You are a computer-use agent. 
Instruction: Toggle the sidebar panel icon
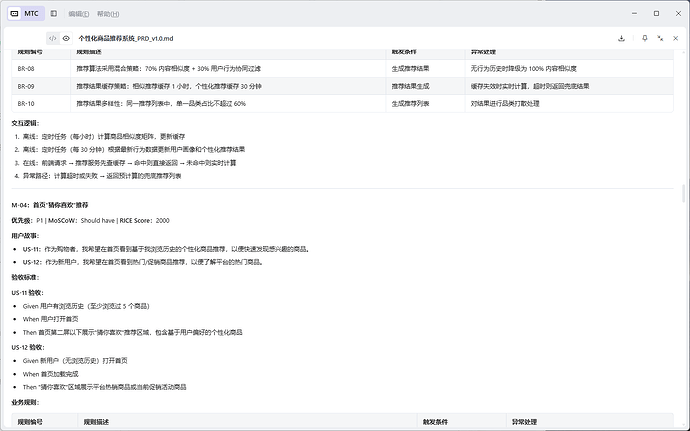coord(54,14)
